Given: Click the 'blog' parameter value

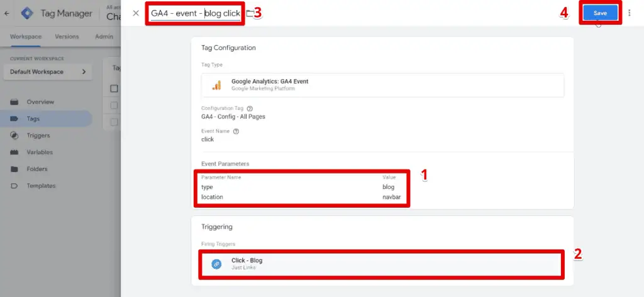Looking at the screenshot, I should pos(388,187).
